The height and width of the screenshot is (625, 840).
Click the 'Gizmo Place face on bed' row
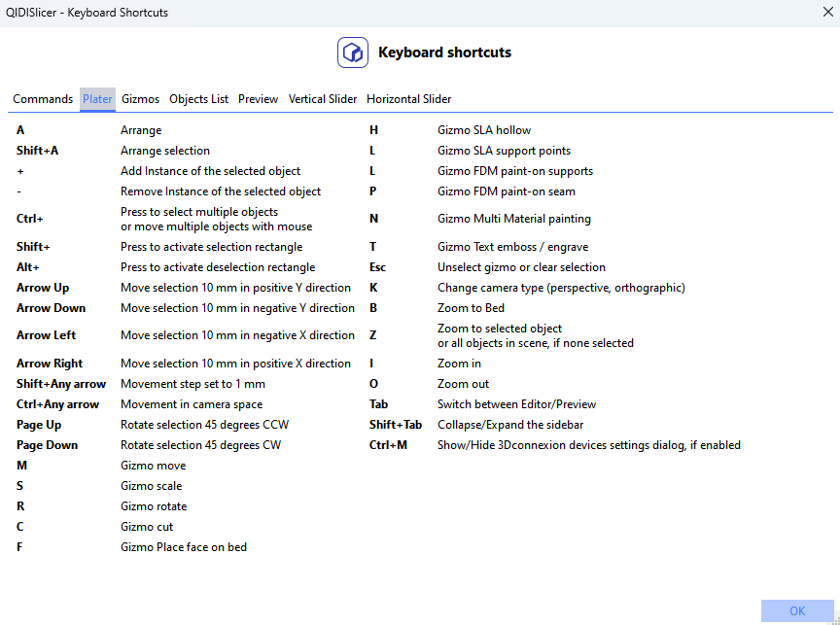point(184,547)
